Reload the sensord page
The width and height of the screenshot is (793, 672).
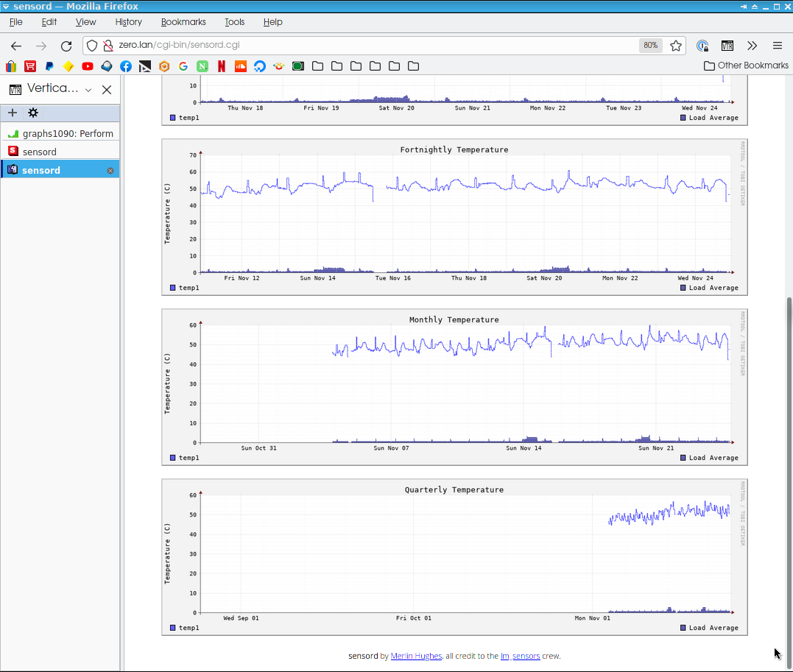[66, 46]
